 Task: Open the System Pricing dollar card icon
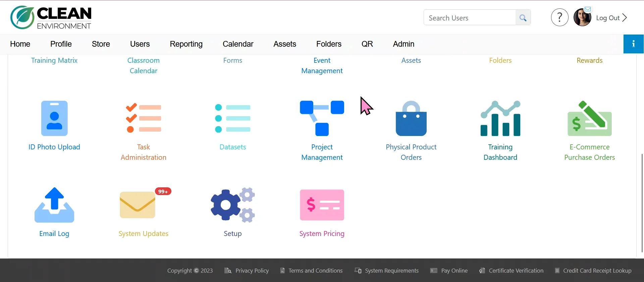pyautogui.click(x=322, y=205)
